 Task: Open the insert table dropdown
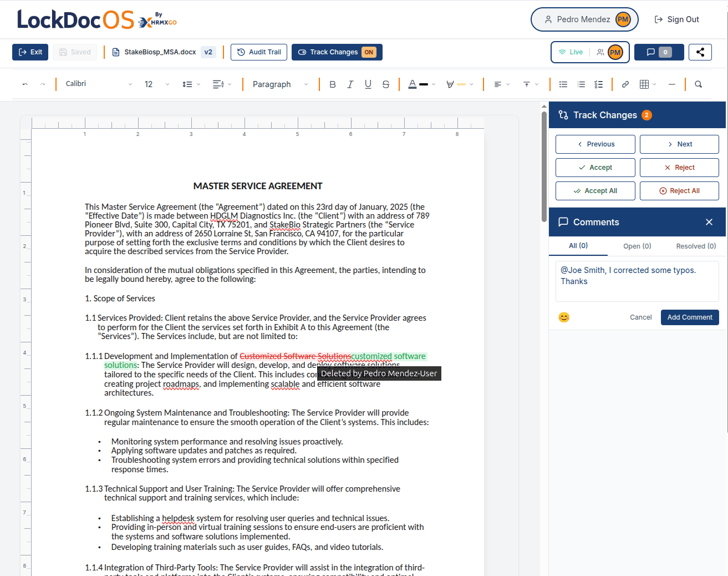(x=648, y=84)
